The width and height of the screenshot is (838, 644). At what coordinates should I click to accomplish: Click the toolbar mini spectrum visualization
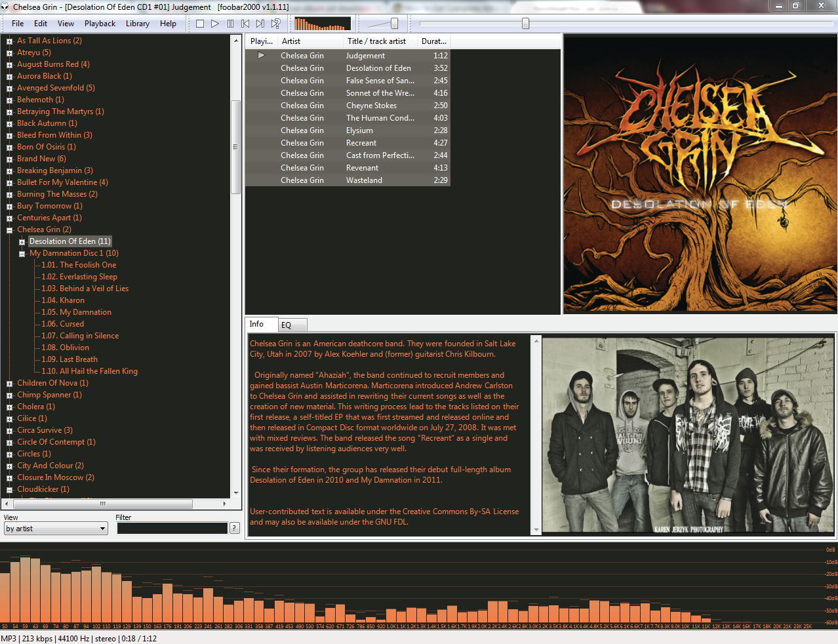click(322, 24)
